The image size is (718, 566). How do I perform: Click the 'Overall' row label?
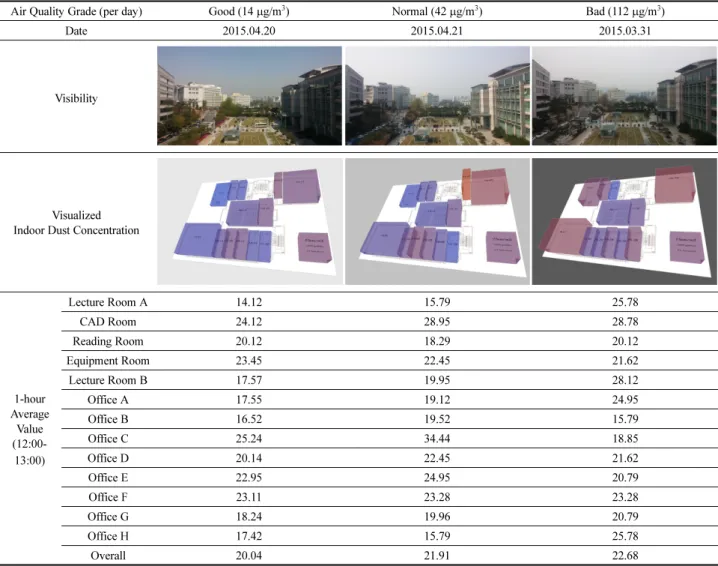(x=108, y=555)
